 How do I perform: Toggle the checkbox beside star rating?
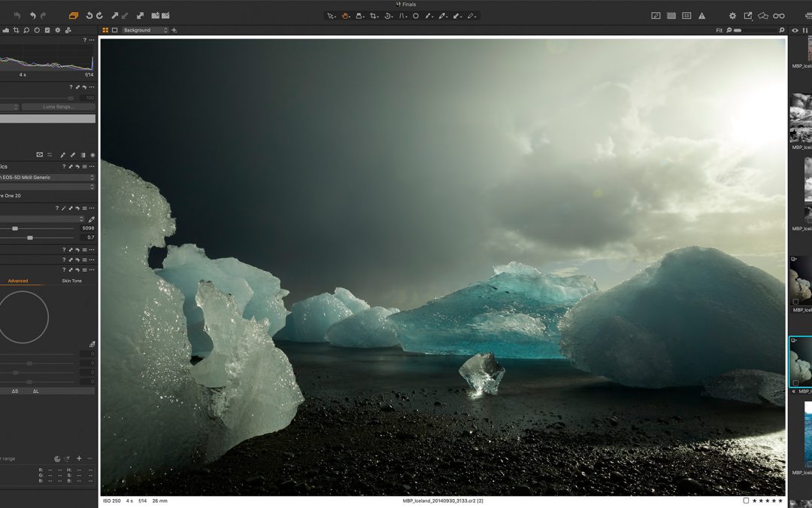[x=746, y=500]
